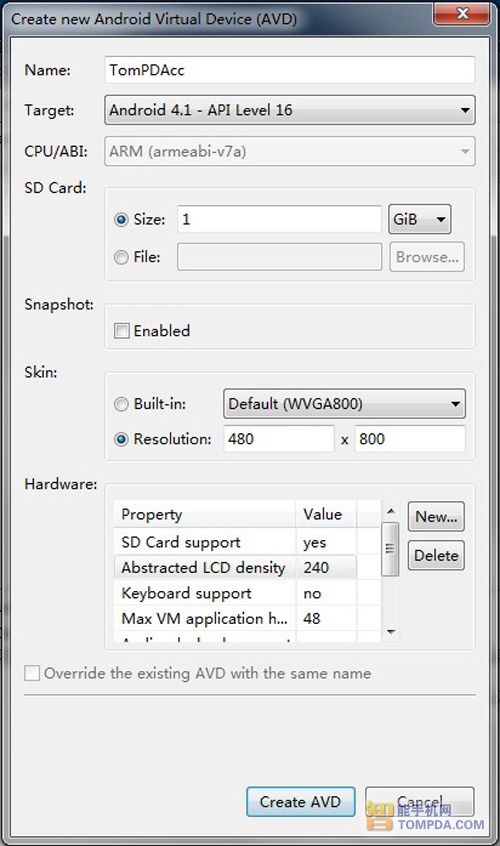Click the Browse... button
This screenshot has height=846, width=500.
tap(427, 257)
